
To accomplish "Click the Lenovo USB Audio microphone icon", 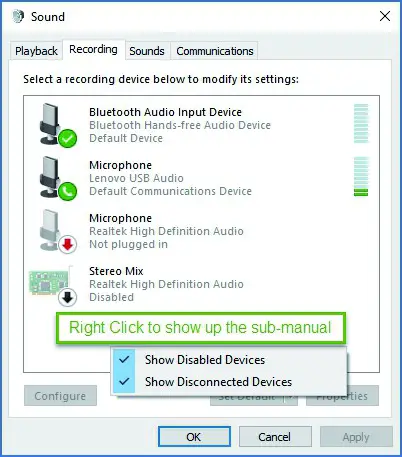I will (x=57, y=178).
